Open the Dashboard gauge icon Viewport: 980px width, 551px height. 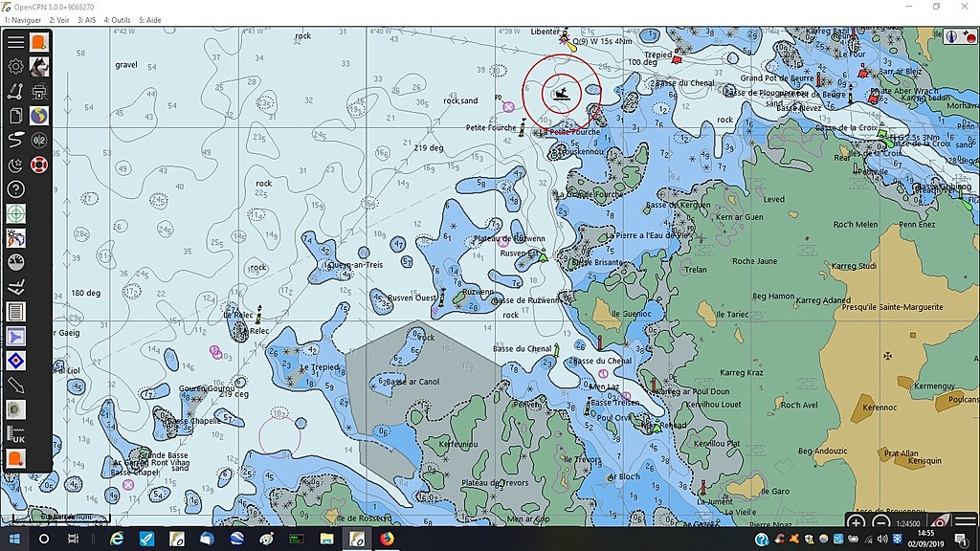pyautogui.click(x=15, y=262)
